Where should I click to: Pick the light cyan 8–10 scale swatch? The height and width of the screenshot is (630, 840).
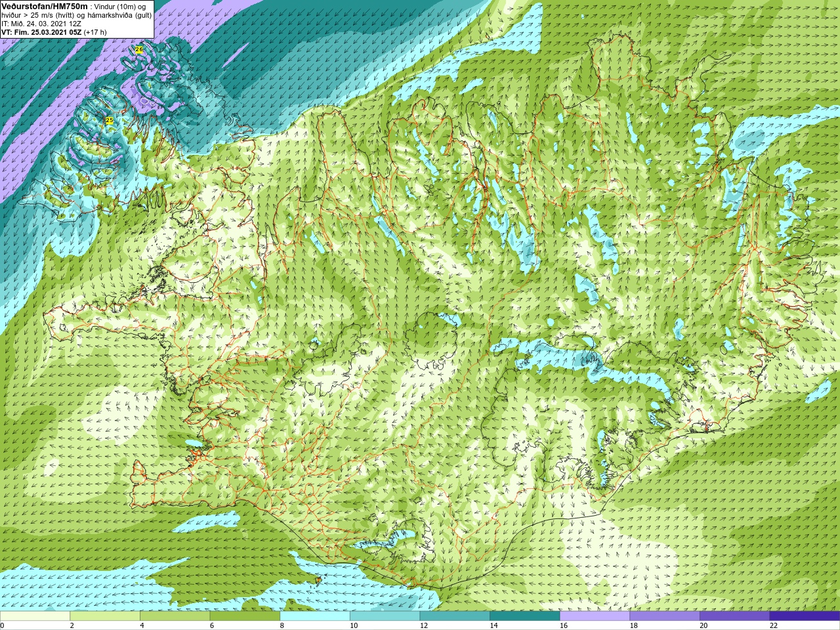(315, 616)
